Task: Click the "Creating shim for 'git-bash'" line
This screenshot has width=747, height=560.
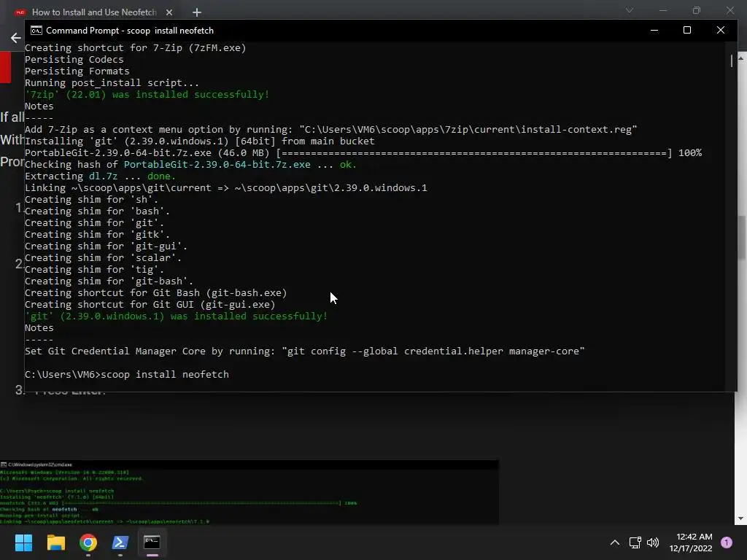Action: [x=109, y=281]
